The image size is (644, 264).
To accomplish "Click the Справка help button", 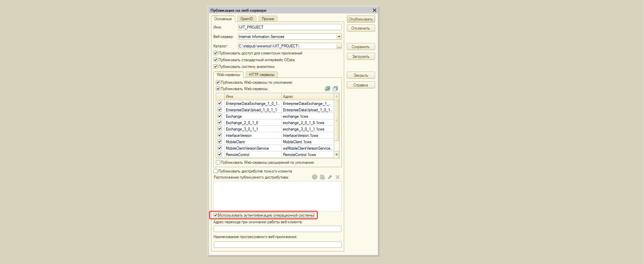I will click(360, 85).
